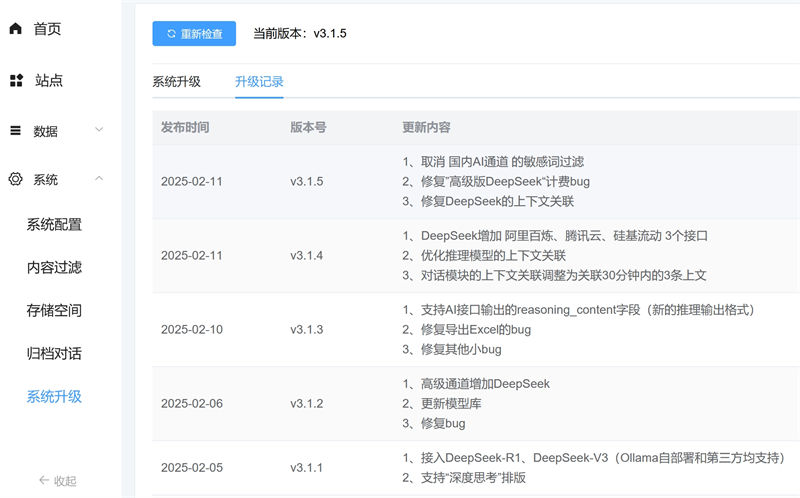Click text DeepSeek增加 阿里百炼、腾讯云 line
Image resolution: width=800 pixels, height=498 pixels.
[x=564, y=236]
